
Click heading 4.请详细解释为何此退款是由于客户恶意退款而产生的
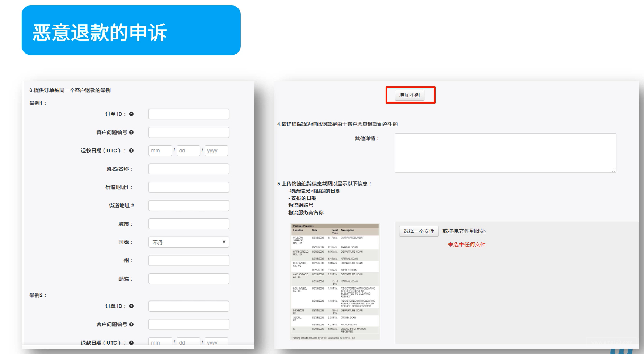click(x=337, y=124)
